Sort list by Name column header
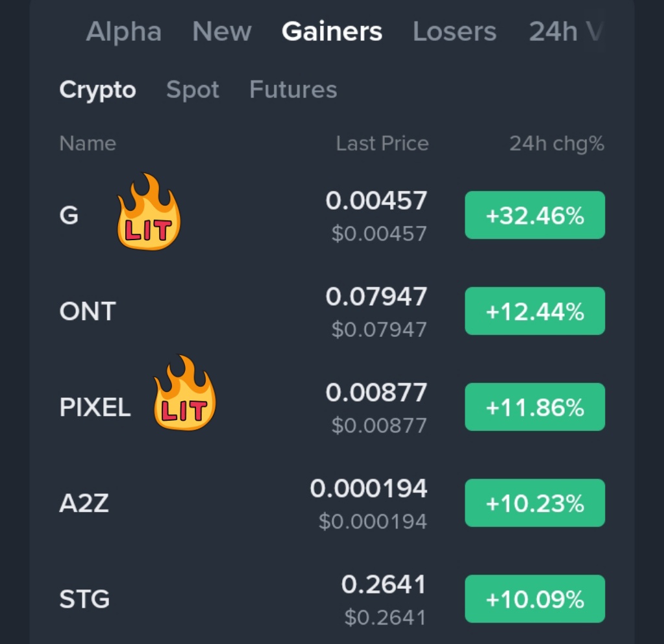 coord(88,143)
